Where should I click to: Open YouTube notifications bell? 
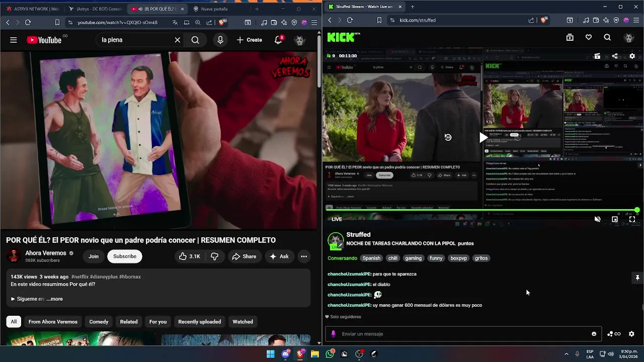[278, 40]
